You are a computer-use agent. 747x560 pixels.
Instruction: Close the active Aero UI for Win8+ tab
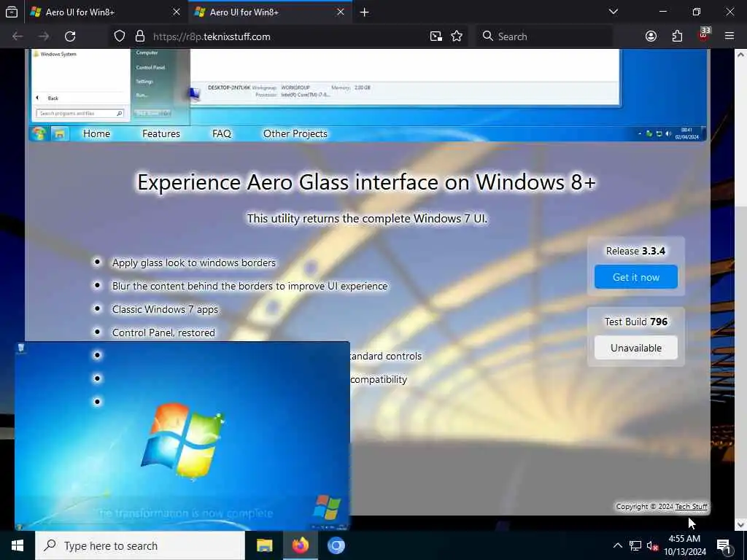coord(340,12)
